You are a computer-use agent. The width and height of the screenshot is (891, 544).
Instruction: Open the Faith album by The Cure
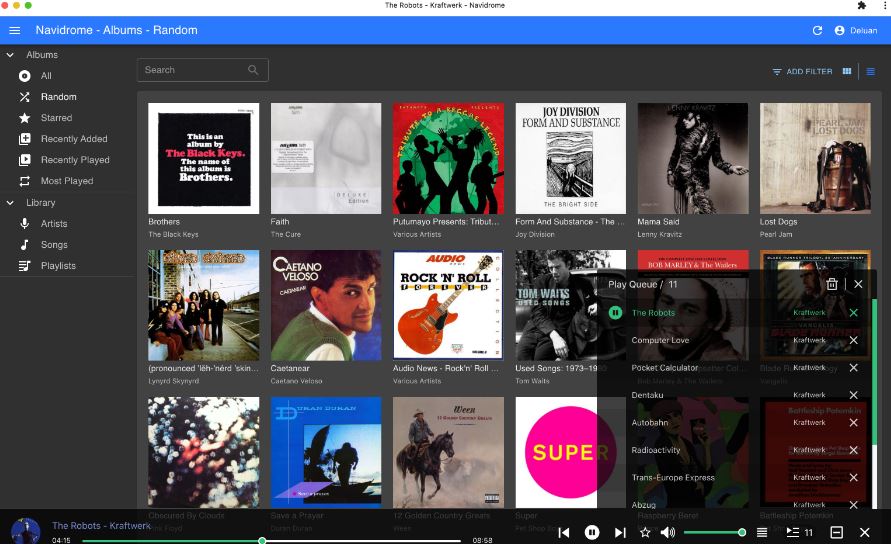click(326, 158)
